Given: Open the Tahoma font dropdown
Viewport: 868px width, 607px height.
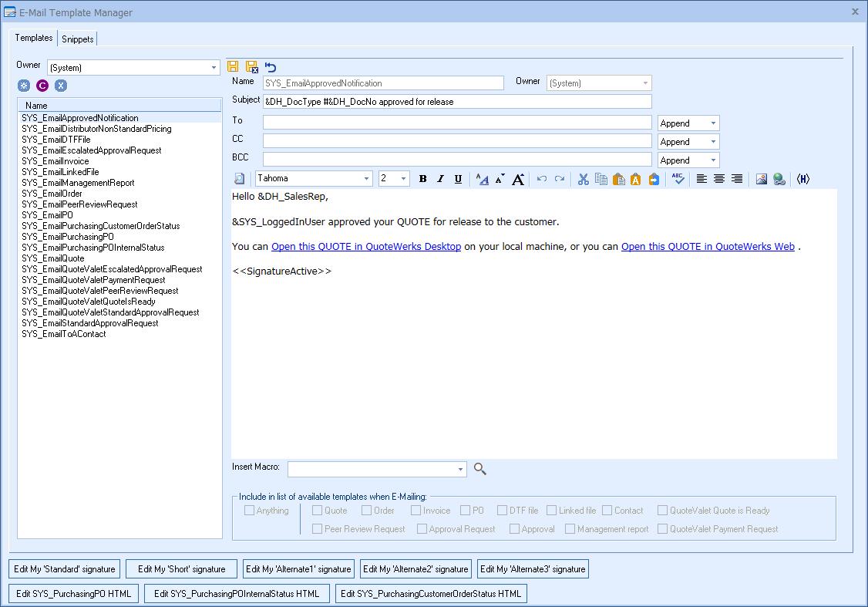Looking at the screenshot, I should pyautogui.click(x=367, y=179).
